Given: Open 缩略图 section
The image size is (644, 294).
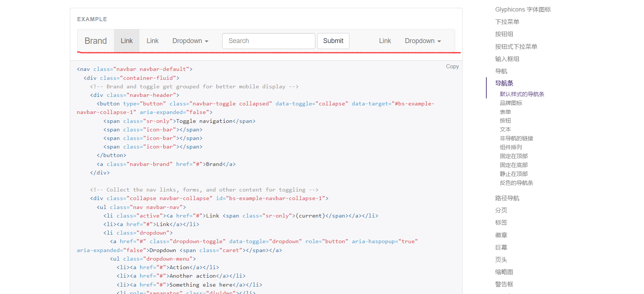Looking at the screenshot, I should coord(504,272).
